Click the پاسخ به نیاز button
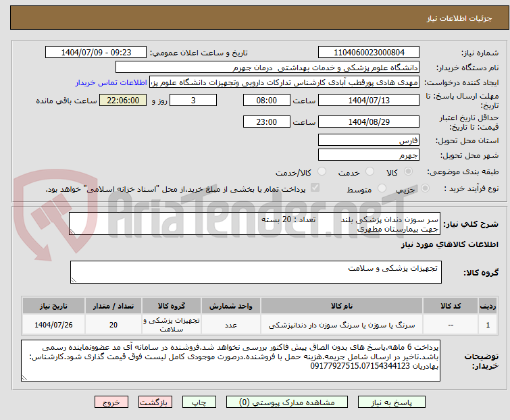This screenshot has width=510, height=420. 392,402
